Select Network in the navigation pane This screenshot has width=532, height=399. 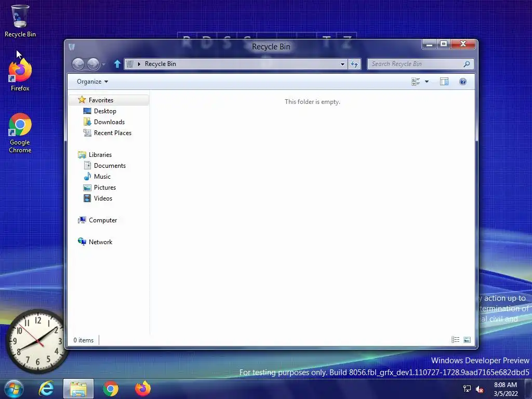click(x=100, y=242)
